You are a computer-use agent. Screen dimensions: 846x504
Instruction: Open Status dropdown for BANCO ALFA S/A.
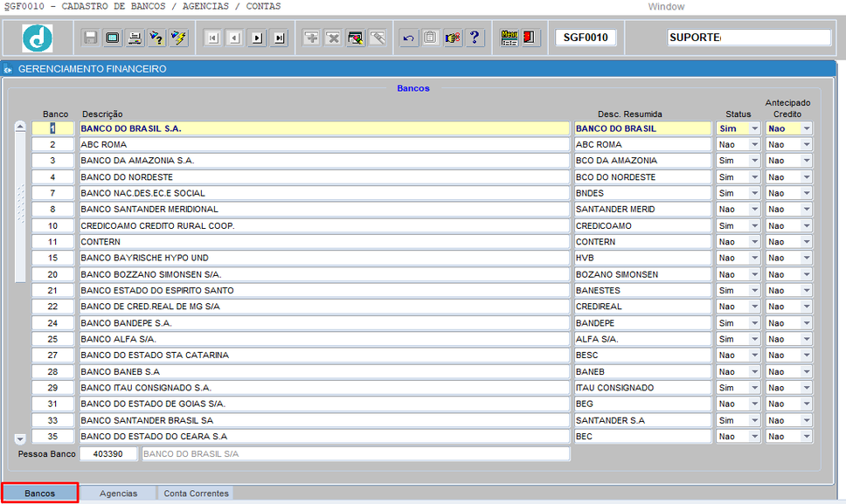(754, 339)
